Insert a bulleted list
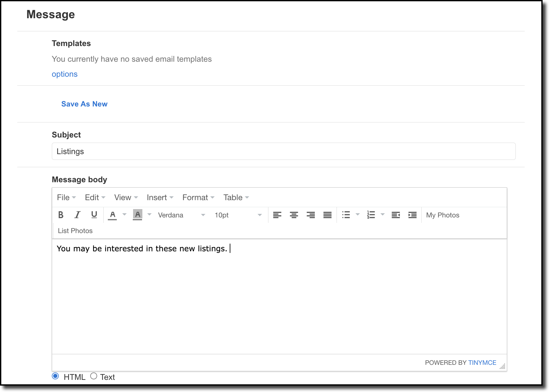This screenshot has width=549, height=392. tap(346, 215)
